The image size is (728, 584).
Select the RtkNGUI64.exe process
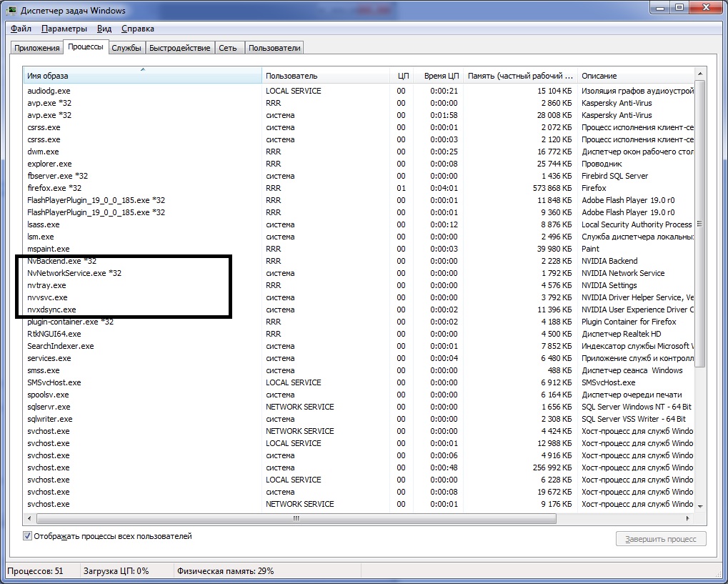pyautogui.click(x=359, y=334)
